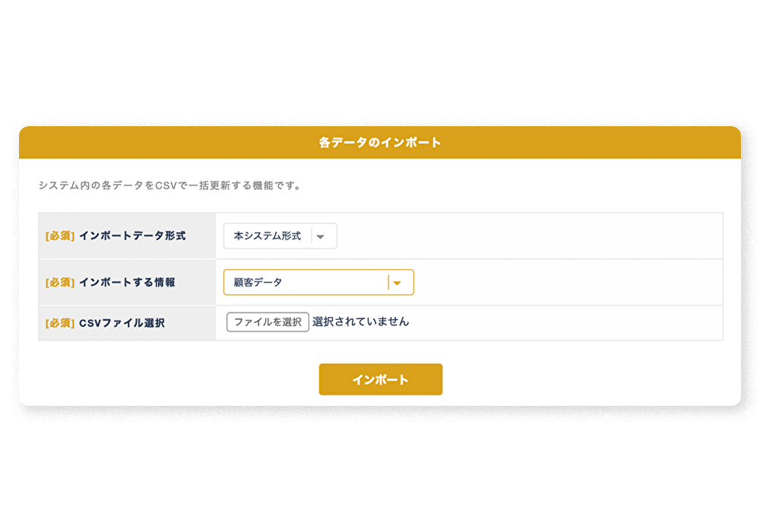760x532 pixels.
Task: Click the CSV一括更新 description text
Action: [169, 185]
